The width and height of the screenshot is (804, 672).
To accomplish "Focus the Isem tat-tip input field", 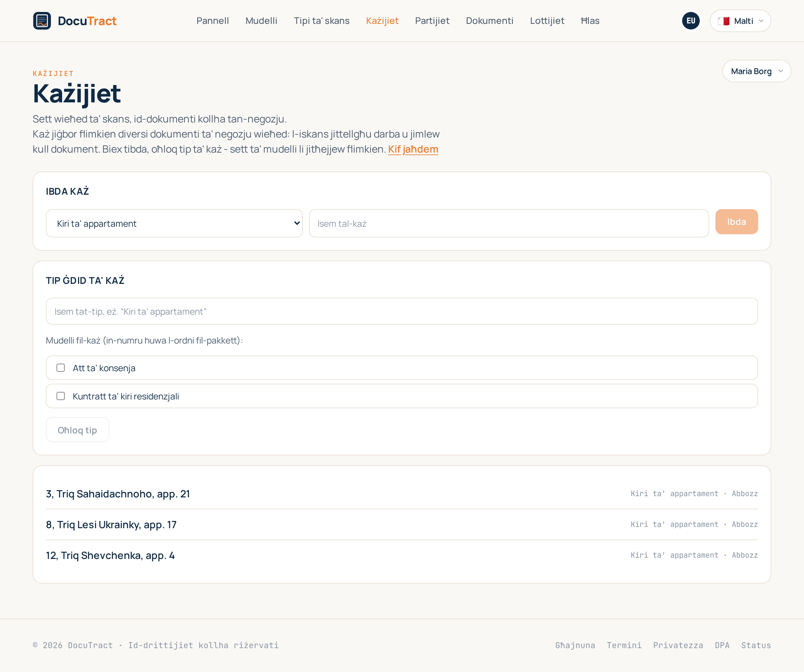I will click(x=402, y=311).
